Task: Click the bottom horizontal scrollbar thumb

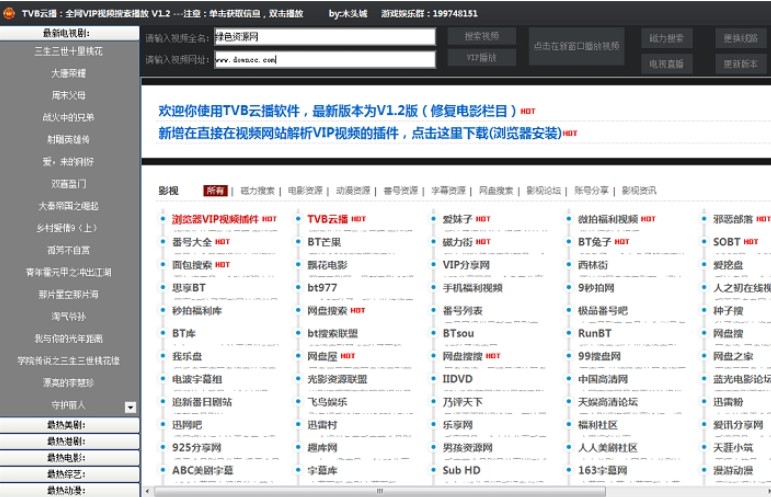Action: (x=380, y=491)
